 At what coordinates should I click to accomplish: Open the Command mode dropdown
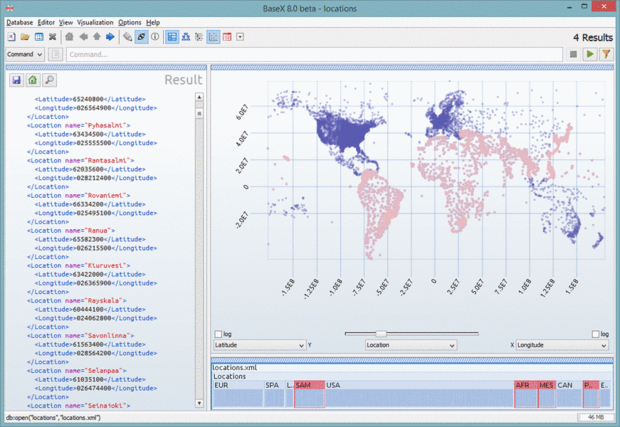tap(25, 54)
